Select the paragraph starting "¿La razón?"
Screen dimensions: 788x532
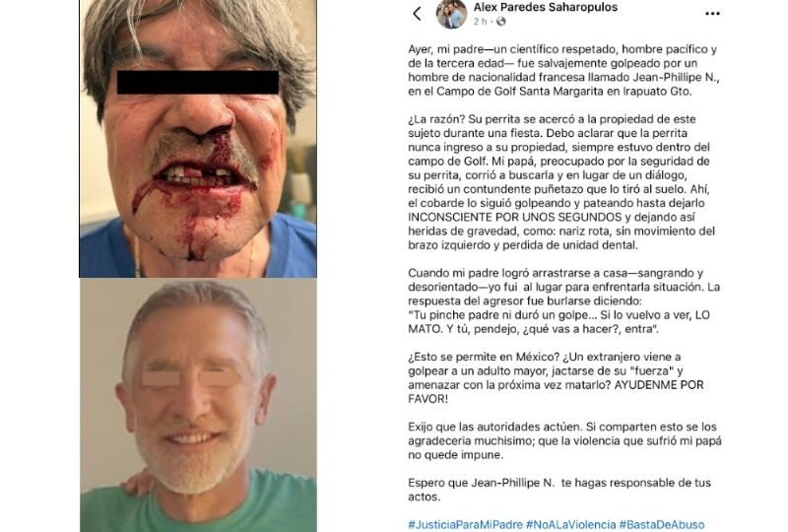click(561, 182)
